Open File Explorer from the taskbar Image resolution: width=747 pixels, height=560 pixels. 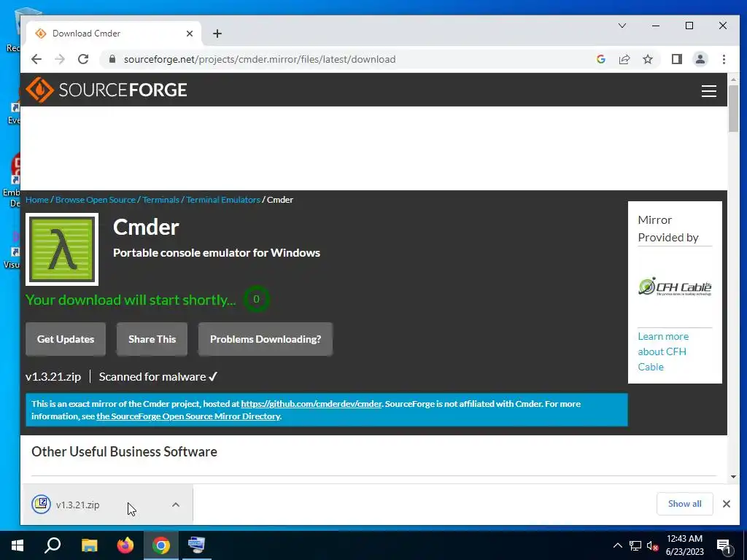(89, 545)
